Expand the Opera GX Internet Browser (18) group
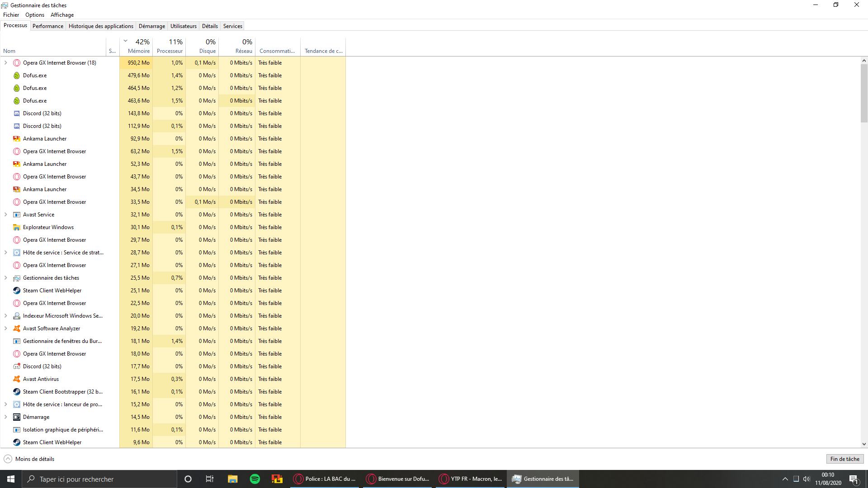 pos(5,63)
